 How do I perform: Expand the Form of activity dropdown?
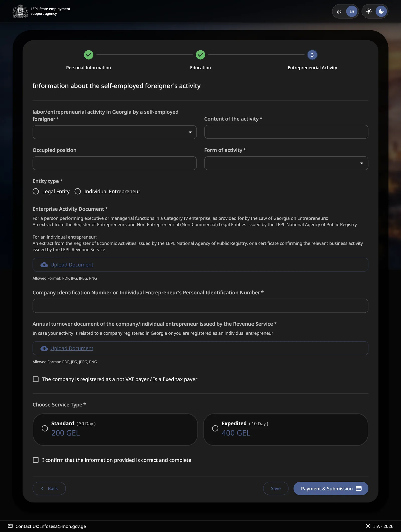click(x=286, y=163)
